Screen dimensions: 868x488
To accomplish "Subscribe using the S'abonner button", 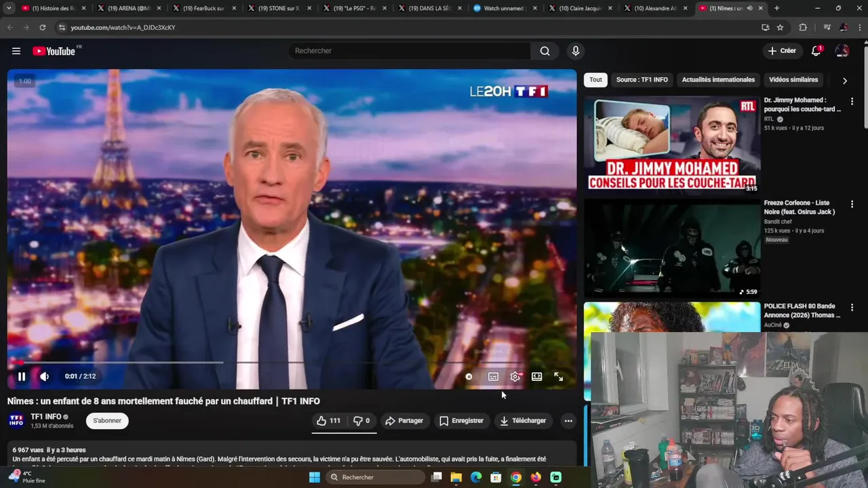I will [x=107, y=421].
